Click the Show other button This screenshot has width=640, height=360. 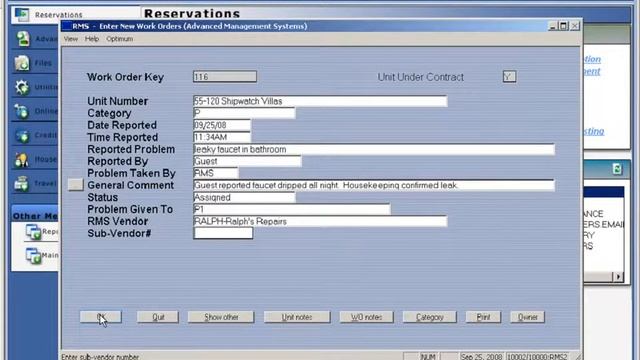tap(221, 317)
